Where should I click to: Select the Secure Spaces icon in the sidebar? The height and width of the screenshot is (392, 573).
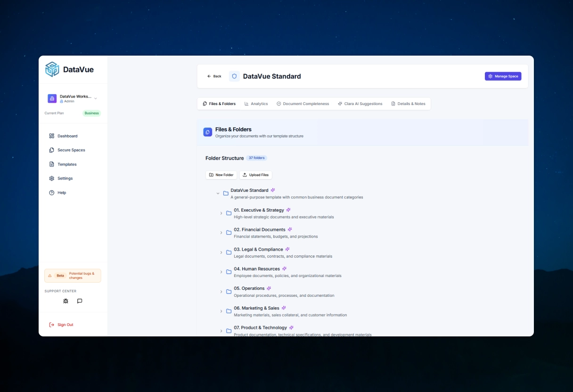point(52,150)
